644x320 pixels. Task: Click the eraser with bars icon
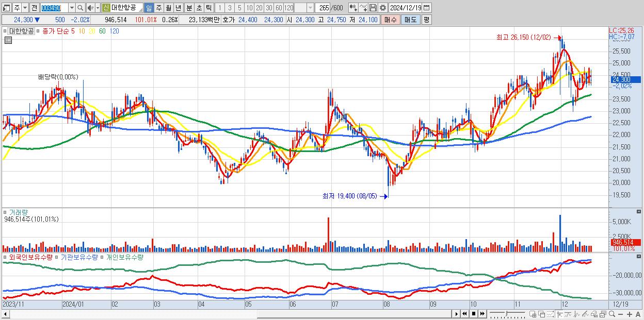594,314
